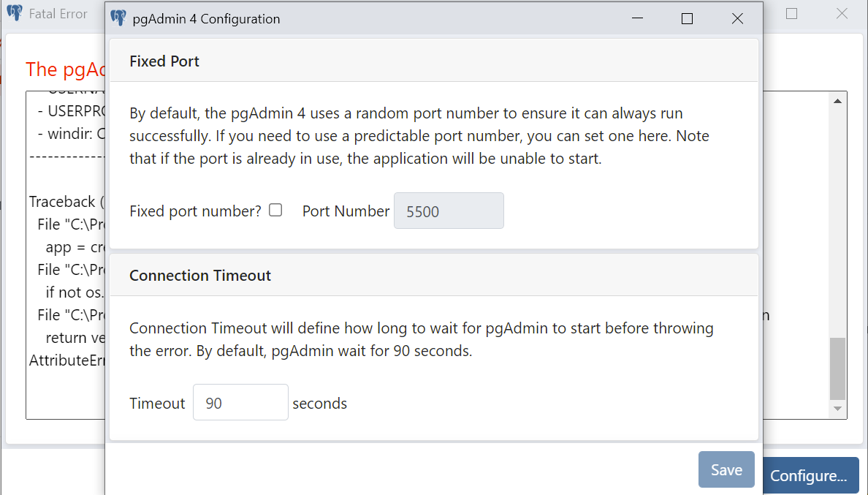
Task: Close the Fatal Error window
Action: 842,13
